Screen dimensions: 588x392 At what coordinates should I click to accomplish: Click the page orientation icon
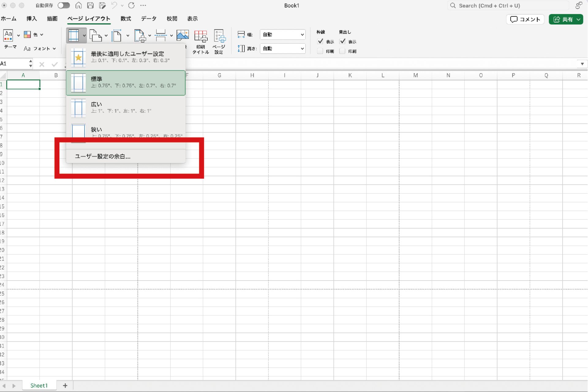pyautogui.click(x=96, y=36)
